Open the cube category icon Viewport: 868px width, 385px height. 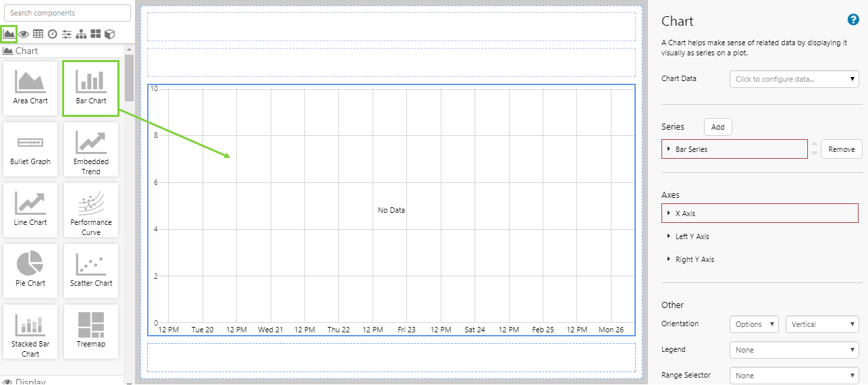109,34
